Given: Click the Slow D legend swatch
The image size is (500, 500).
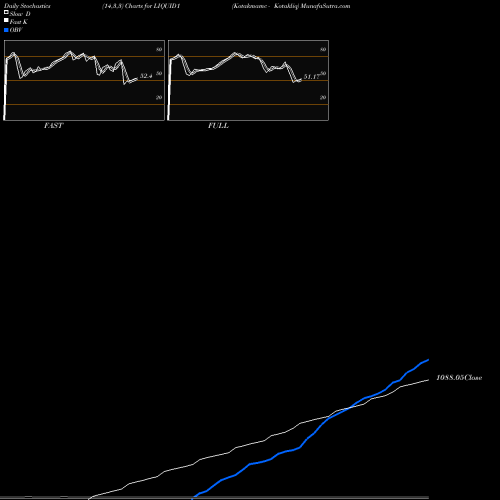Looking at the screenshot, I should tap(6, 12).
